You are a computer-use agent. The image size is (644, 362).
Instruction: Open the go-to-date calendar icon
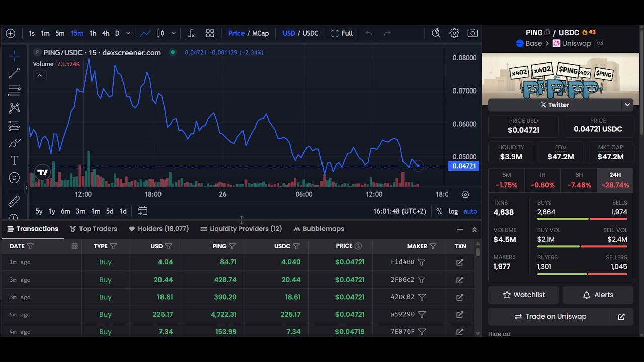143,211
